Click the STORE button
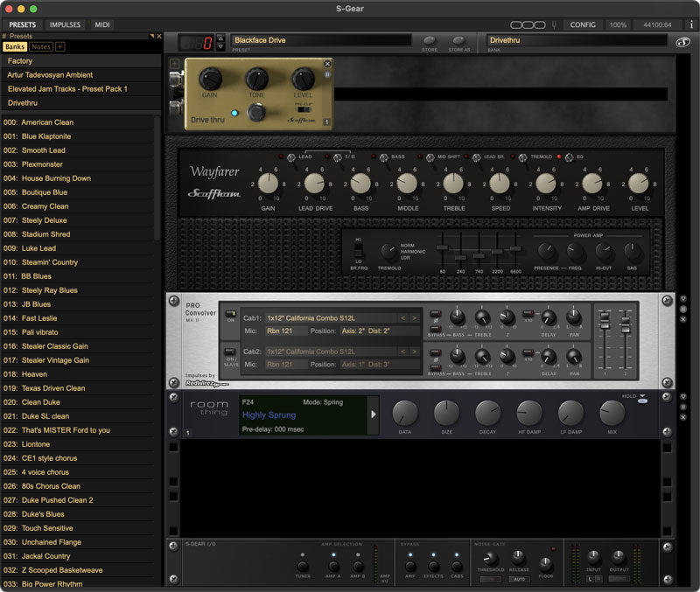Image resolution: width=700 pixels, height=592 pixels. coord(430,40)
